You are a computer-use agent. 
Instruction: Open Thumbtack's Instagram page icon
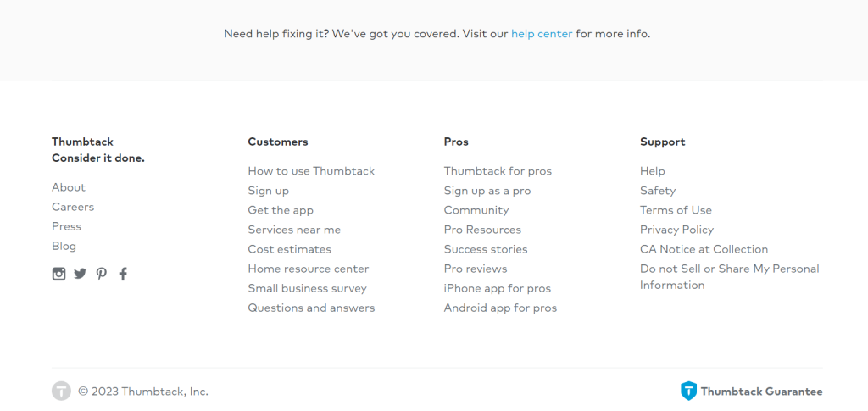point(58,274)
